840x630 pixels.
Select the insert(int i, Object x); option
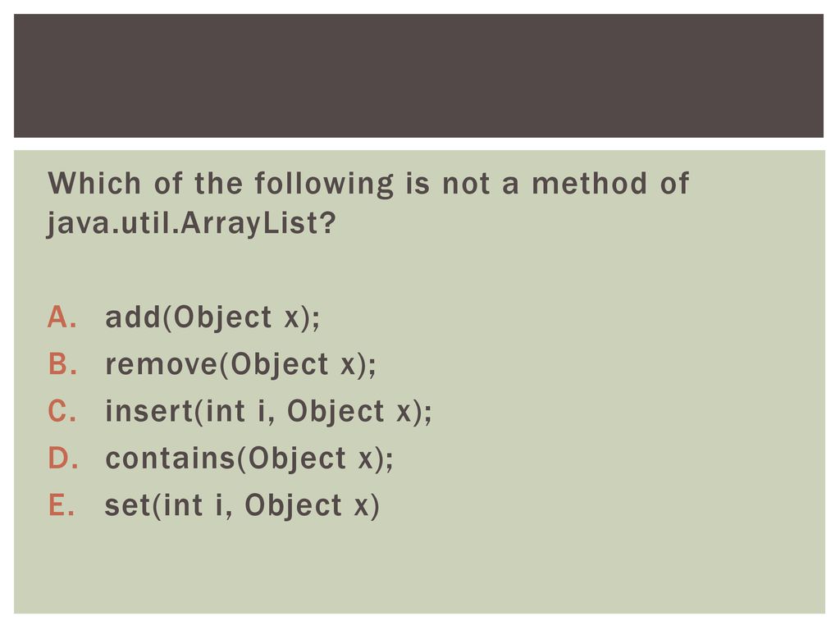268,412
